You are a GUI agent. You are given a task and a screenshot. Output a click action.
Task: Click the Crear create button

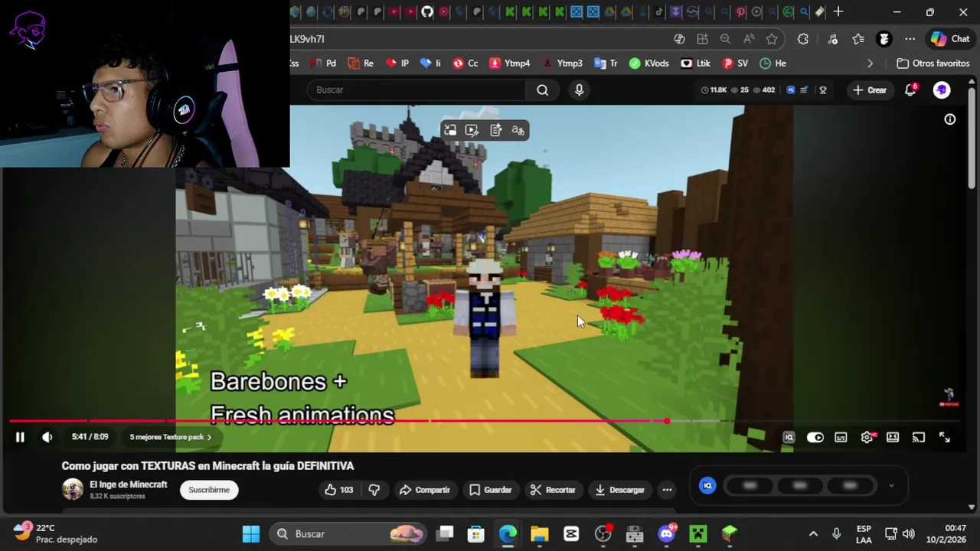coord(869,90)
